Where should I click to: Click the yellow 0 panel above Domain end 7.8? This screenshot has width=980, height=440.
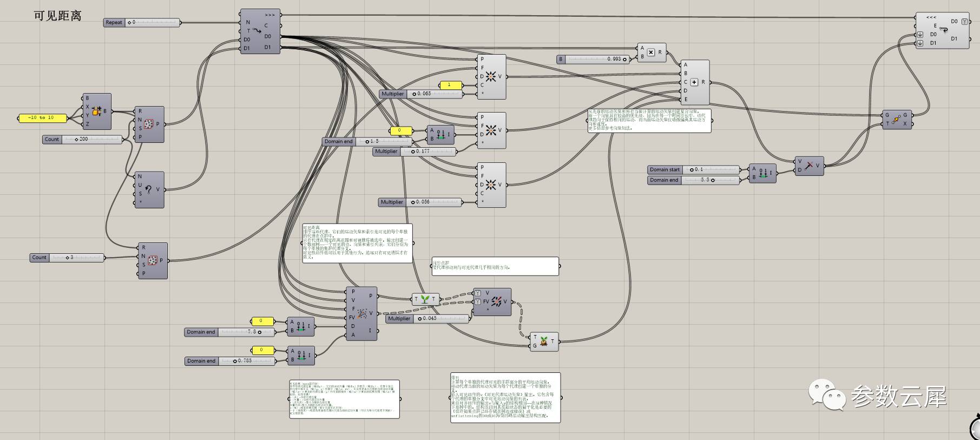click(x=262, y=321)
